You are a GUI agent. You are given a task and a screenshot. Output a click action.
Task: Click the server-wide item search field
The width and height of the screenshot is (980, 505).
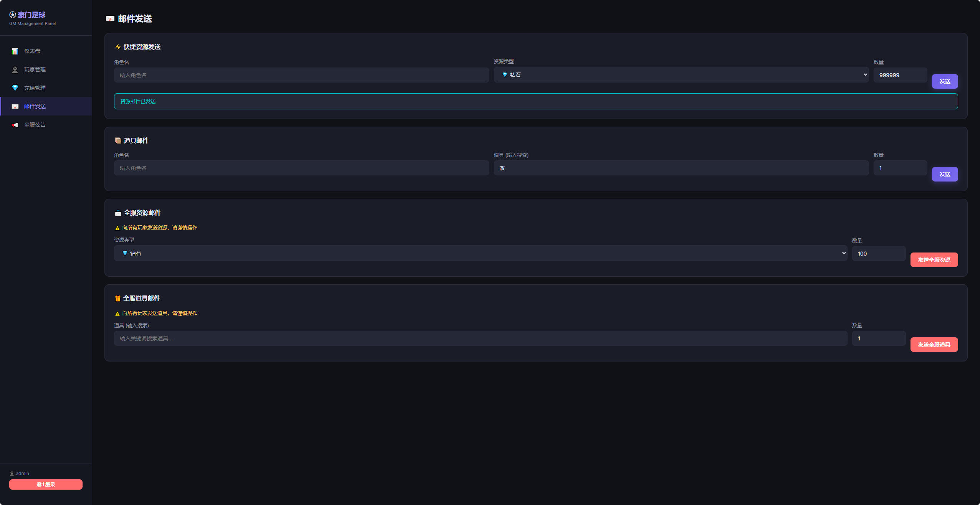pyautogui.click(x=480, y=338)
